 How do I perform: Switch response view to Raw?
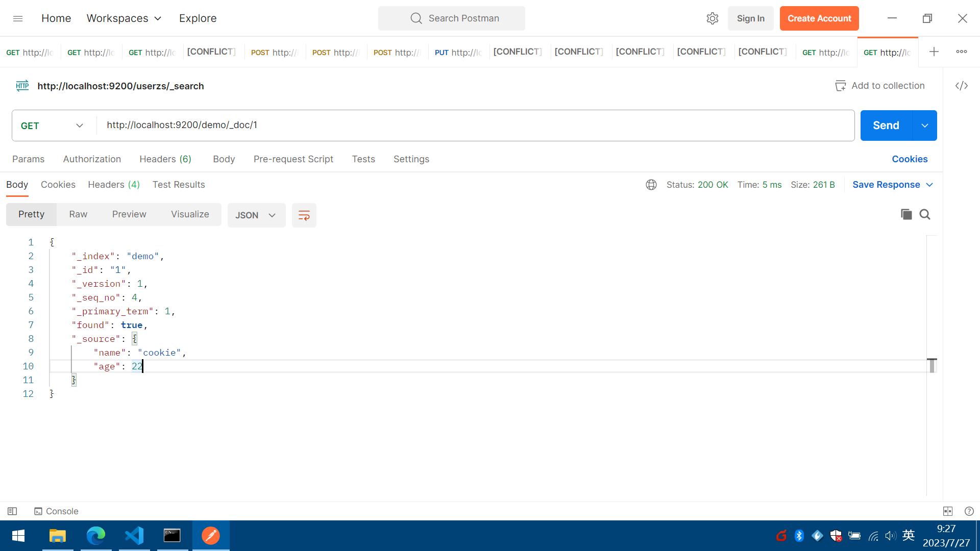(78, 214)
